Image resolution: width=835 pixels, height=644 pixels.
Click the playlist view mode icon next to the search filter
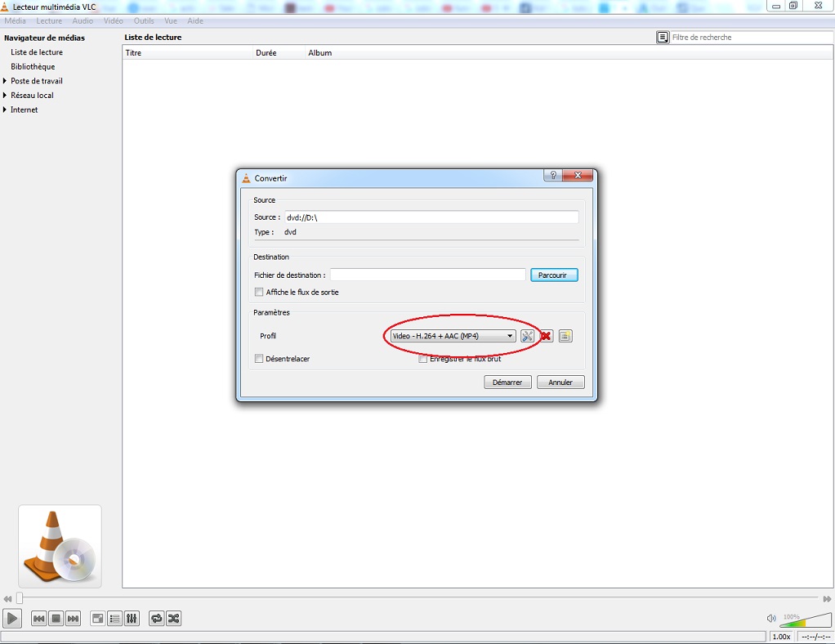click(663, 38)
